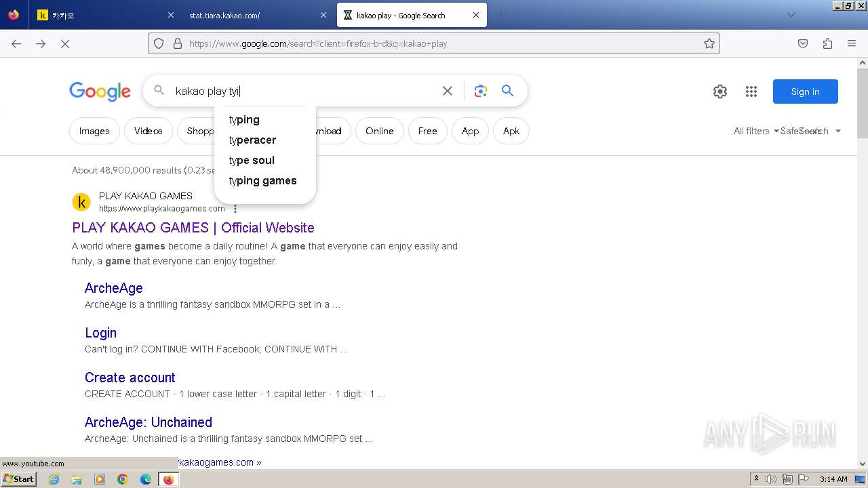Apply the Online filter chip
Image resolution: width=868 pixels, height=488 pixels.
tap(380, 131)
